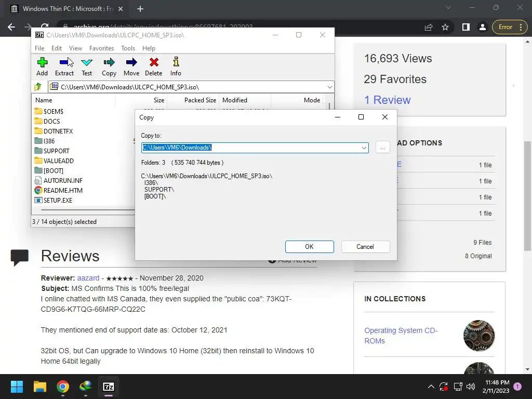532x399 pixels.
Task: Show hidden system tray icons
Action: [x=431, y=387]
